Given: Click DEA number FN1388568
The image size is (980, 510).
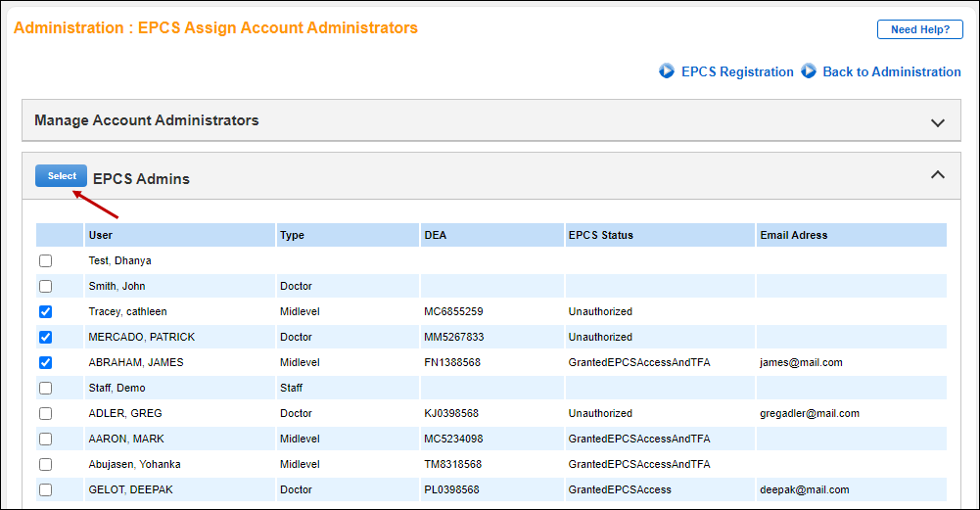Looking at the screenshot, I should (x=452, y=362).
